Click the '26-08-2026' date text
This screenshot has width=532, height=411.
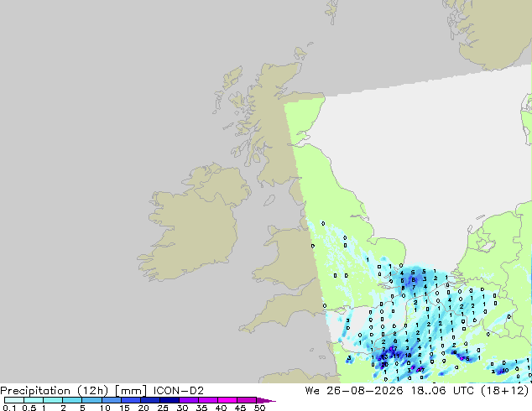365,391
